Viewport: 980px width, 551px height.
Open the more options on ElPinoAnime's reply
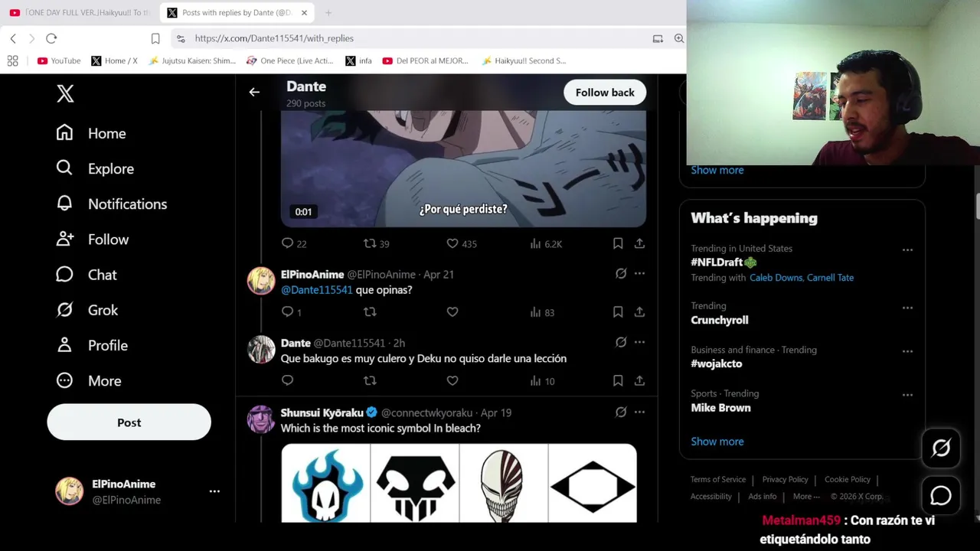639,273
